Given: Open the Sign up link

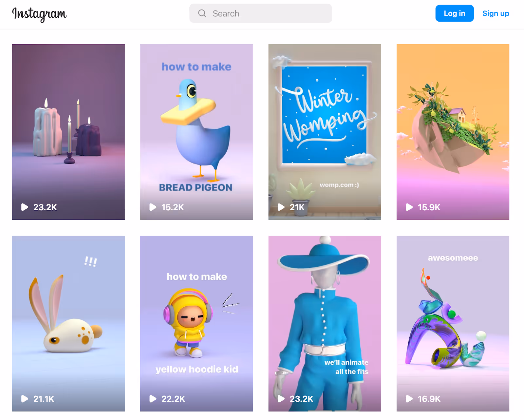Looking at the screenshot, I should coord(496,13).
